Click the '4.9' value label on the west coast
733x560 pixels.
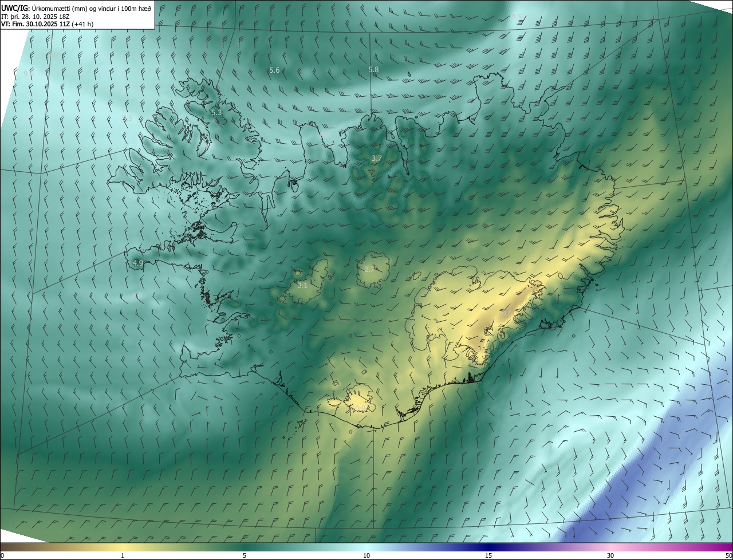(x=138, y=263)
